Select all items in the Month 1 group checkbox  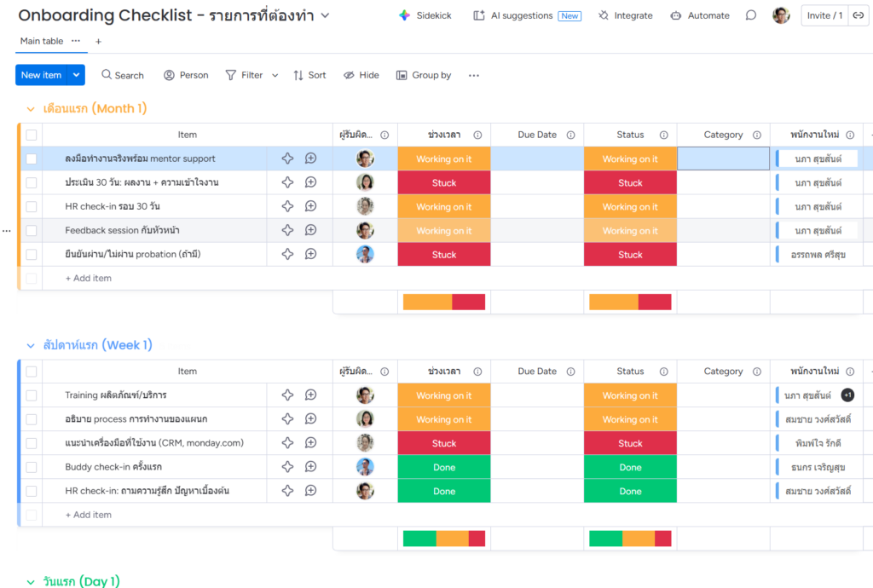coord(32,135)
